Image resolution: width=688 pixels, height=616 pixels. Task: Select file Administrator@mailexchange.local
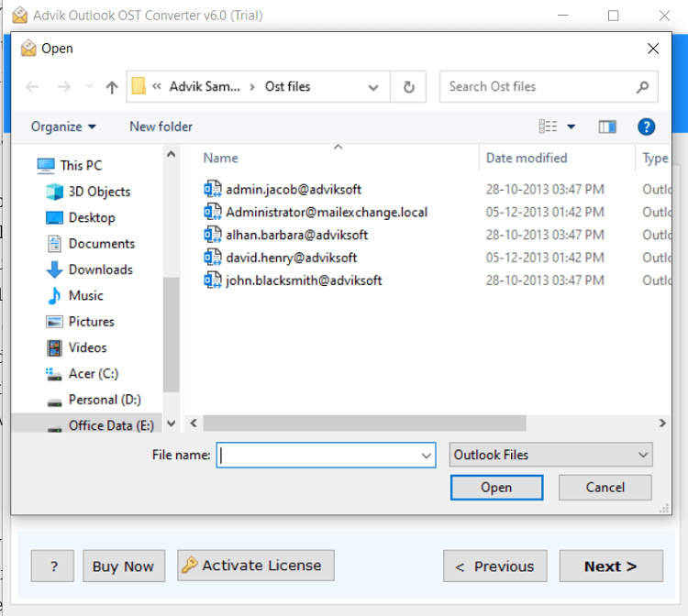pos(327,212)
